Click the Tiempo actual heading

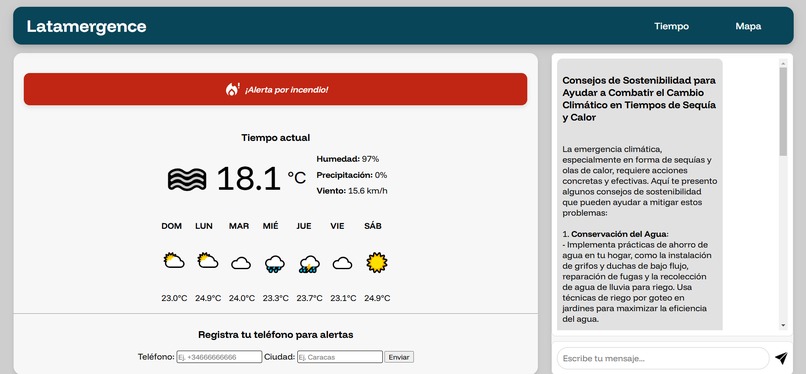(x=276, y=138)
